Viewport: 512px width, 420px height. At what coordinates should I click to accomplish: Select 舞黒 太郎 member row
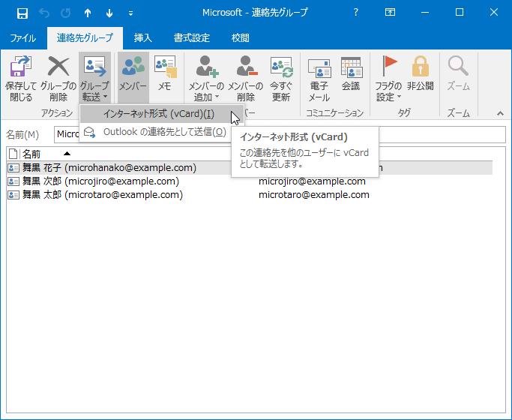pyautogui.click(x=250, y=195)
